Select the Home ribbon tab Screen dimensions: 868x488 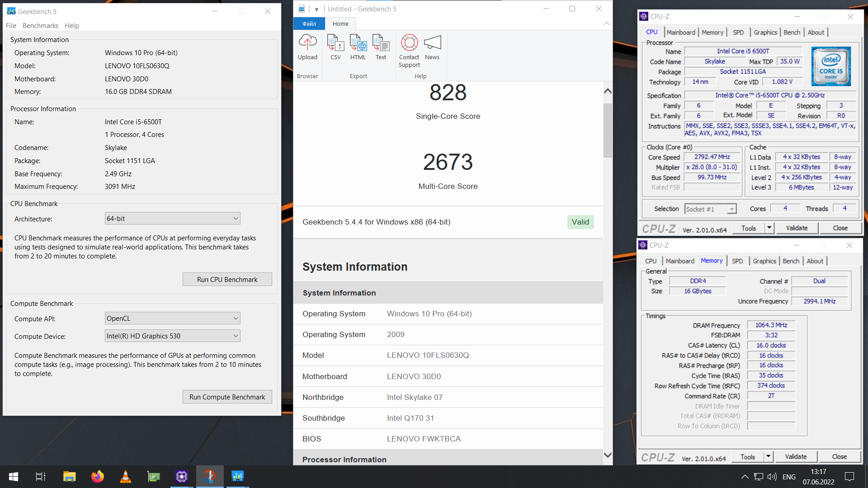(340, 23)
